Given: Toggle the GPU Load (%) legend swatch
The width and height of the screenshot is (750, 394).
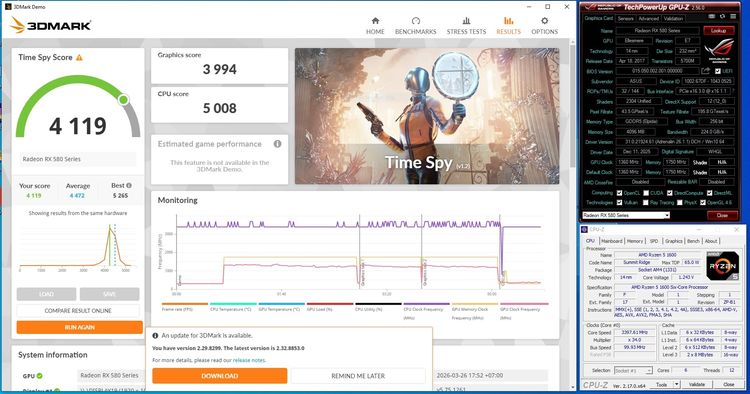Looking at the screenshot, I should click(330, 304).
